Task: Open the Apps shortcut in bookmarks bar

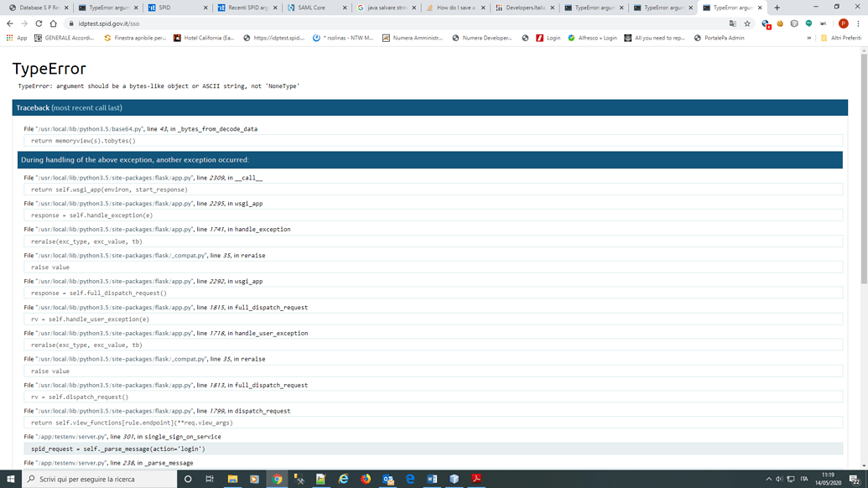Action: (17, 39)
